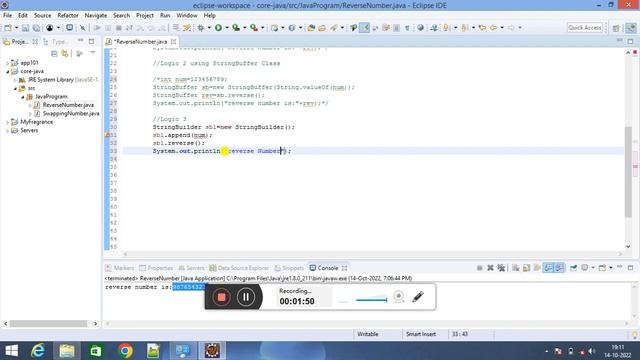Open the File menu

tap(7, 15)
